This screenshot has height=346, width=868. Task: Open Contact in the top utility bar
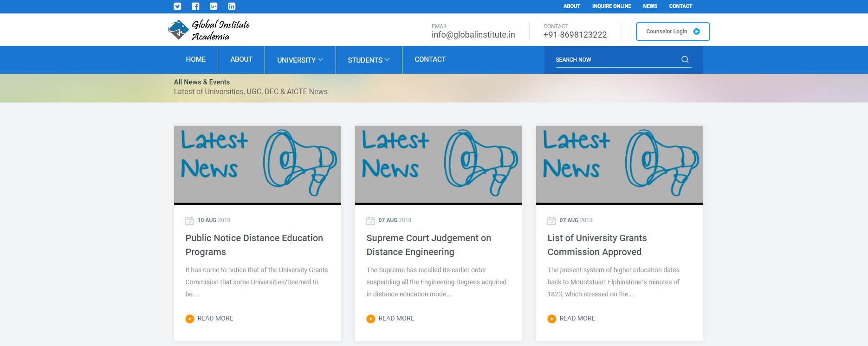tap(680, 6)
